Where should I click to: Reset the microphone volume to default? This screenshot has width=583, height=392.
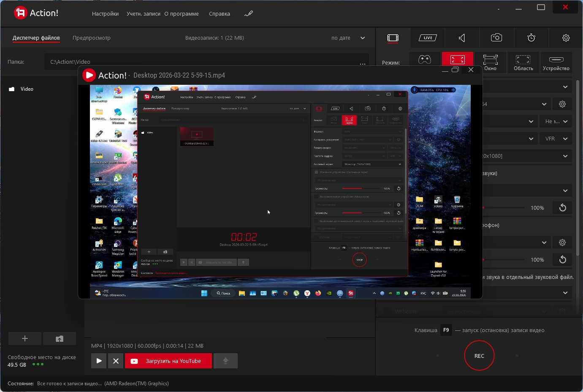tap(562, 260)
